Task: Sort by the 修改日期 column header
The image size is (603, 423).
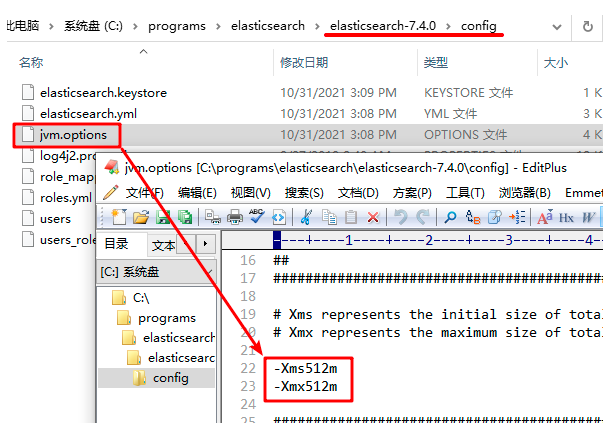Action: [x=304, y=62]
